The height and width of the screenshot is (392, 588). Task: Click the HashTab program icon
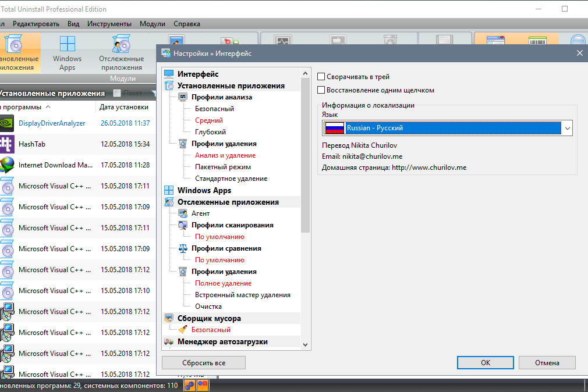tap(7, 144)
